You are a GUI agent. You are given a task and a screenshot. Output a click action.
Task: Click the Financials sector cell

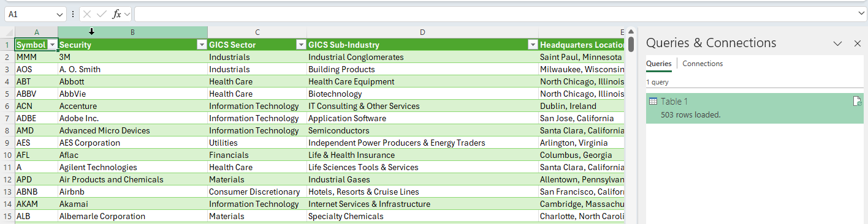[257, 155]
